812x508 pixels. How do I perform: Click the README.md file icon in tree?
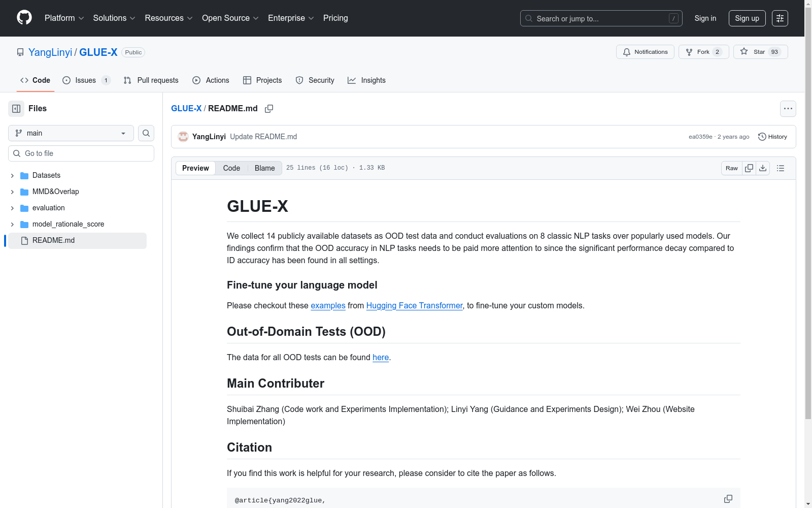(x=24, y=241)
